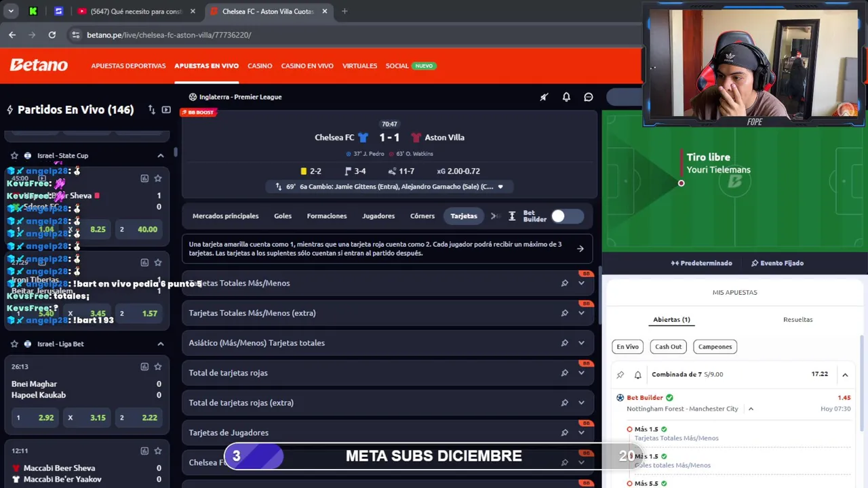
Task: Select Predeterminado view below the pitch
Action: click(701, 263)
